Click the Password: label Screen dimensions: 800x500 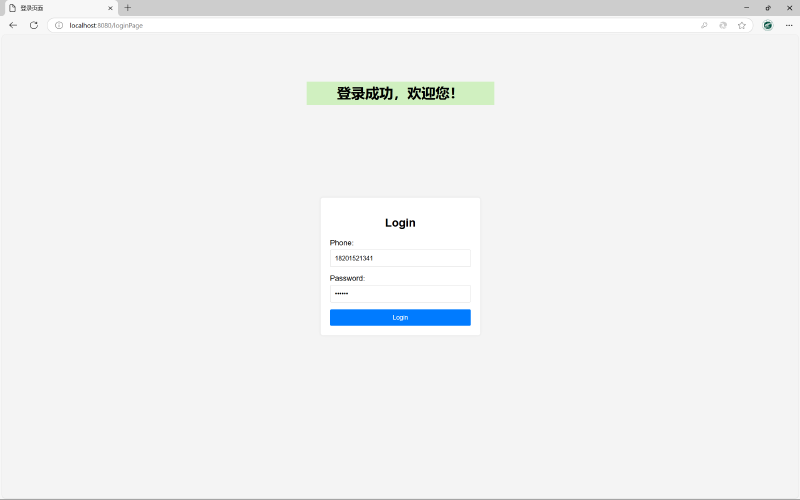347,278
